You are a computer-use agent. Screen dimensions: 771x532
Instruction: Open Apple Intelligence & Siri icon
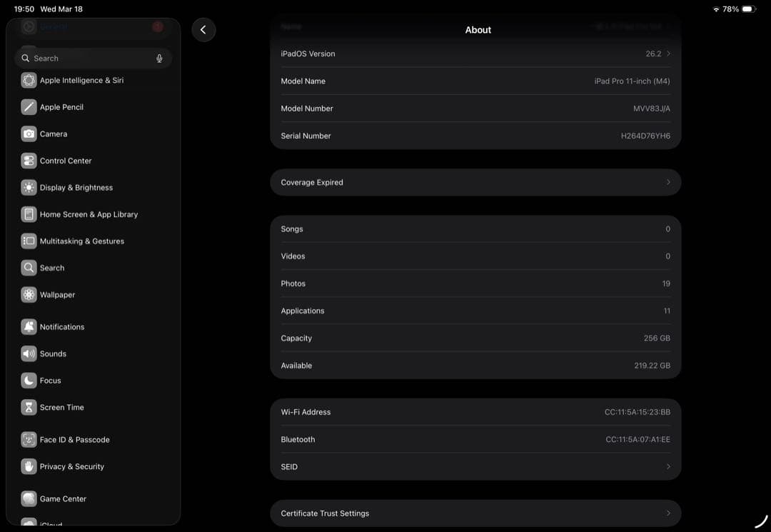pos(29,80)
